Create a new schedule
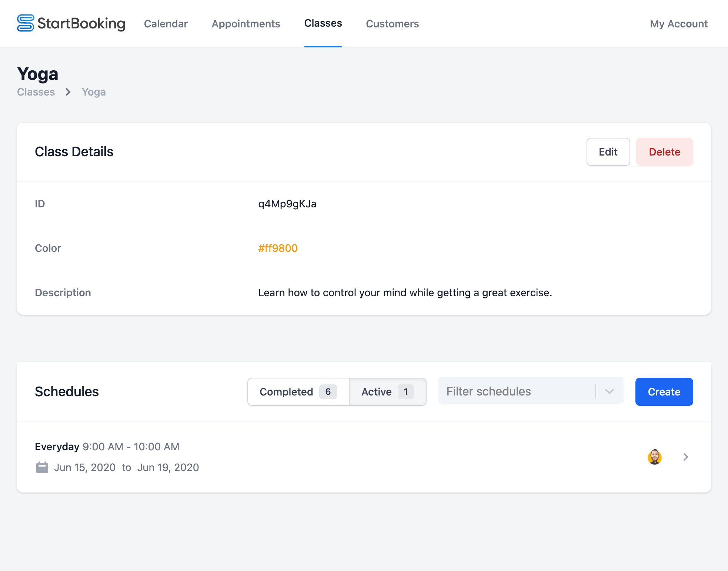728x571 pixels. (664, 392)
